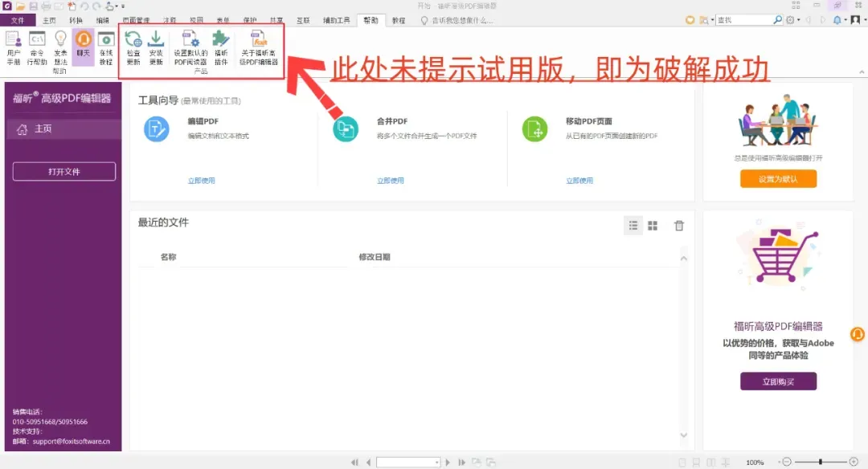Toggle touch/mouse mode hand icon
Image resolution: width=868 pixels, height=469 pixels.
[x=110, y=6]
